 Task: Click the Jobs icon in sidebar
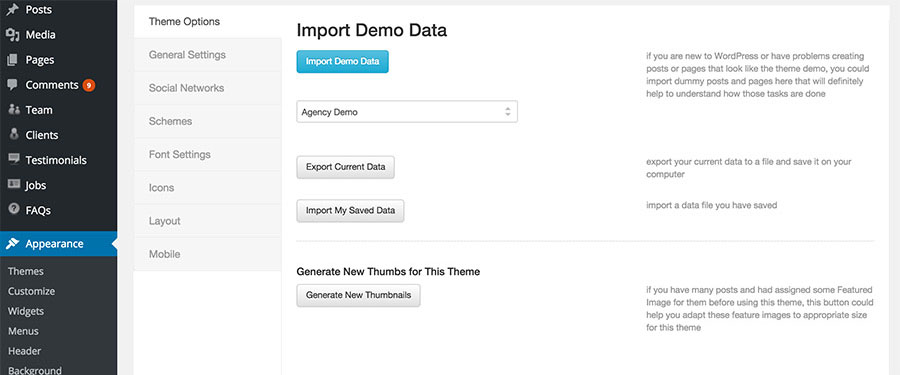click(x=14, y=185)
